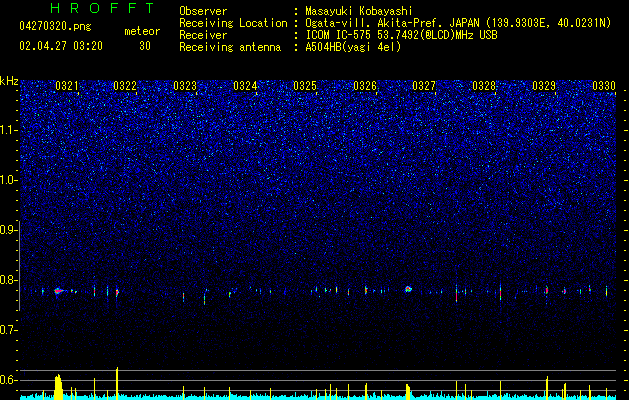Click the A504HB(yagi 4el) antenna text

(x=353, y=47)
